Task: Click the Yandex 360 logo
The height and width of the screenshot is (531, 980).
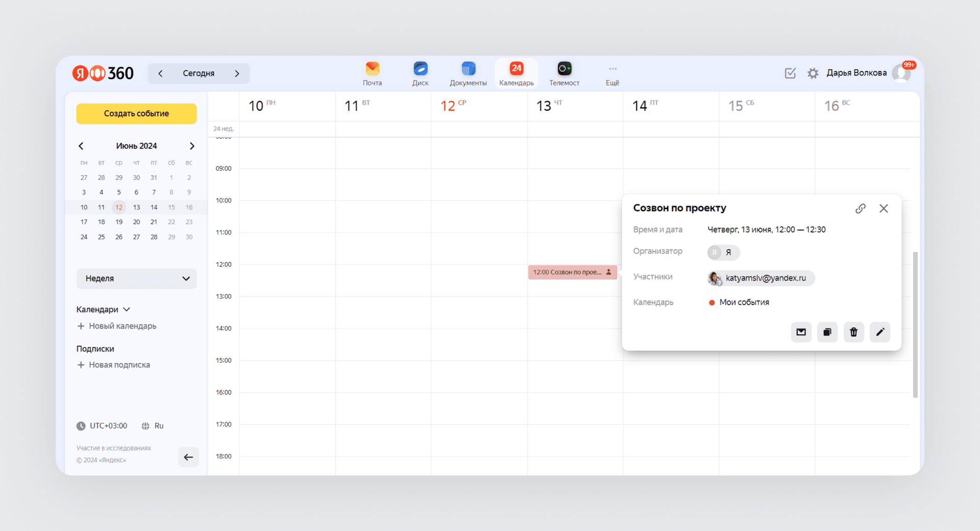Action: point(103,73)
